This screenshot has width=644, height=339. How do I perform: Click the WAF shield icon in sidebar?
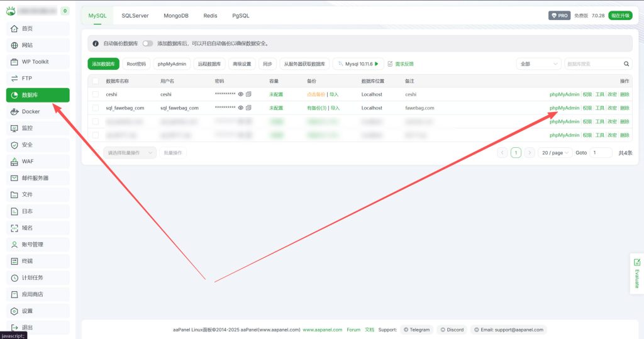(14, 162)
